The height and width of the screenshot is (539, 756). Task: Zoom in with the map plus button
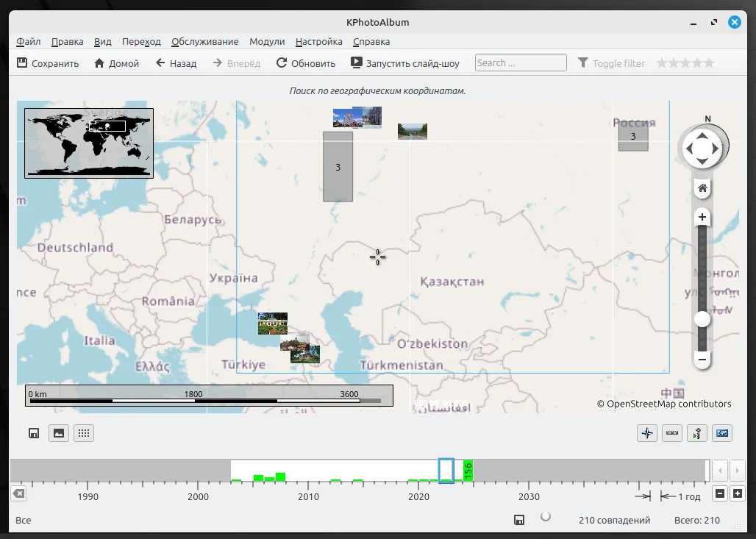702,217
